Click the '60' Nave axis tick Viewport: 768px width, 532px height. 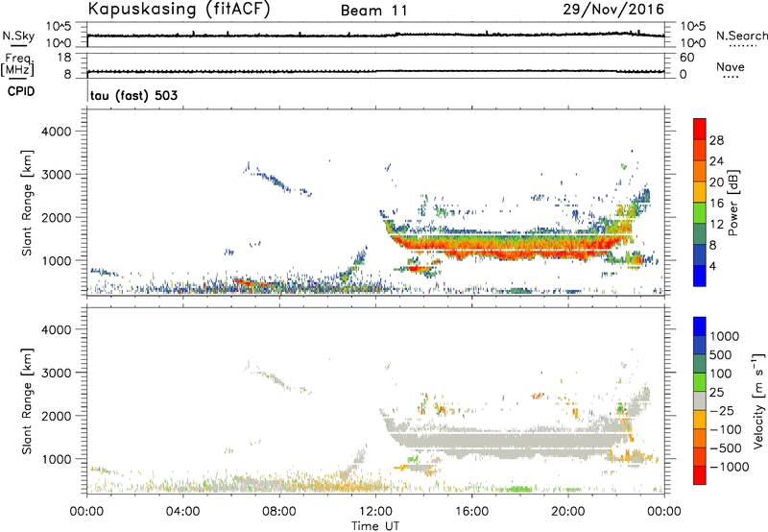tap(686, 58)
